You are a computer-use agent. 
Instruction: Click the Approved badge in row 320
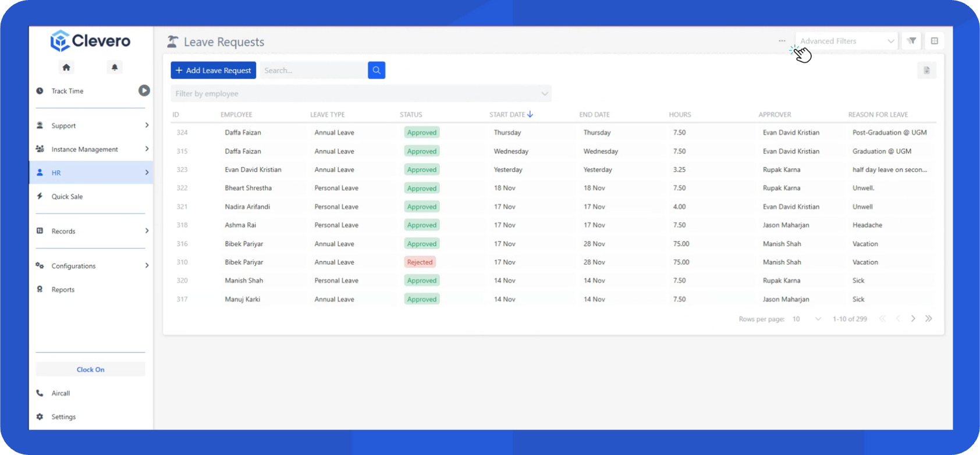pos(422,280)
